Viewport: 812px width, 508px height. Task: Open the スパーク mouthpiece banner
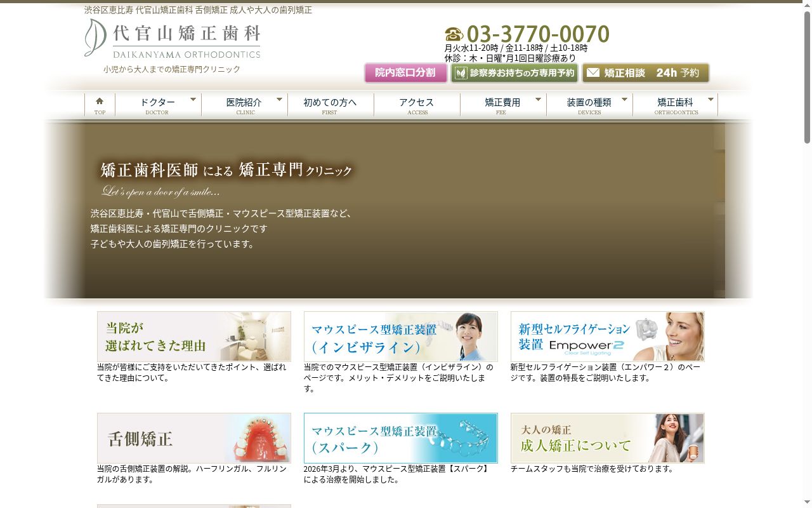coord(401,438)
